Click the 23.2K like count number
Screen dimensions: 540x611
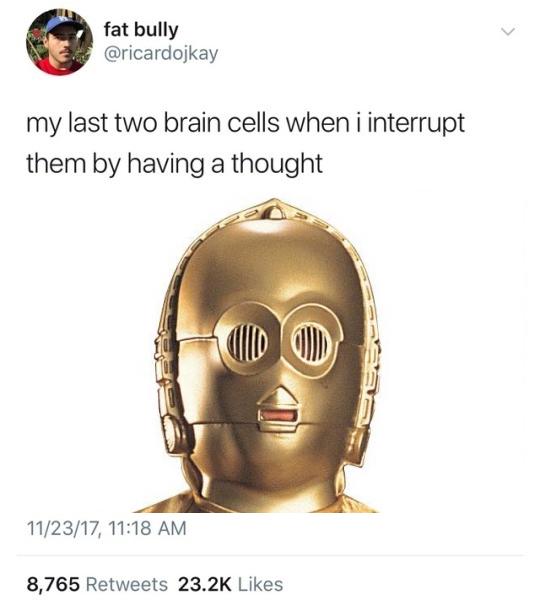point(205,584)
